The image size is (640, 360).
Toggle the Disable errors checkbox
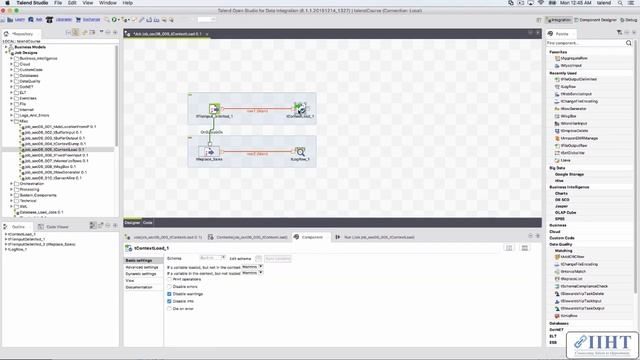169,287
